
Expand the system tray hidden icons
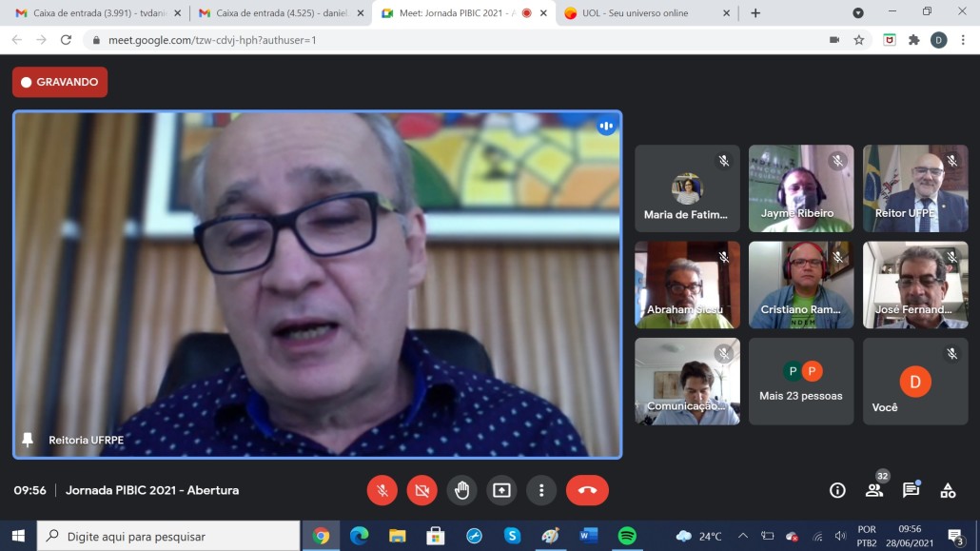(743, 536)
